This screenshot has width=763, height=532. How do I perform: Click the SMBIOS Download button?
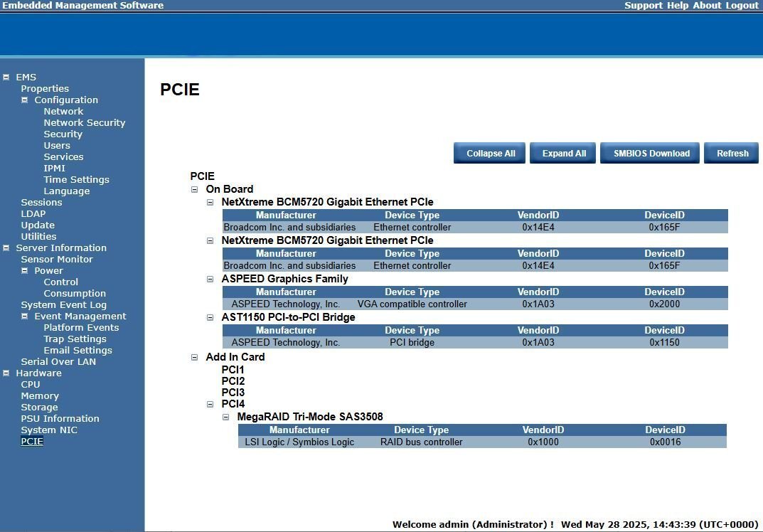tap(650, 154)
